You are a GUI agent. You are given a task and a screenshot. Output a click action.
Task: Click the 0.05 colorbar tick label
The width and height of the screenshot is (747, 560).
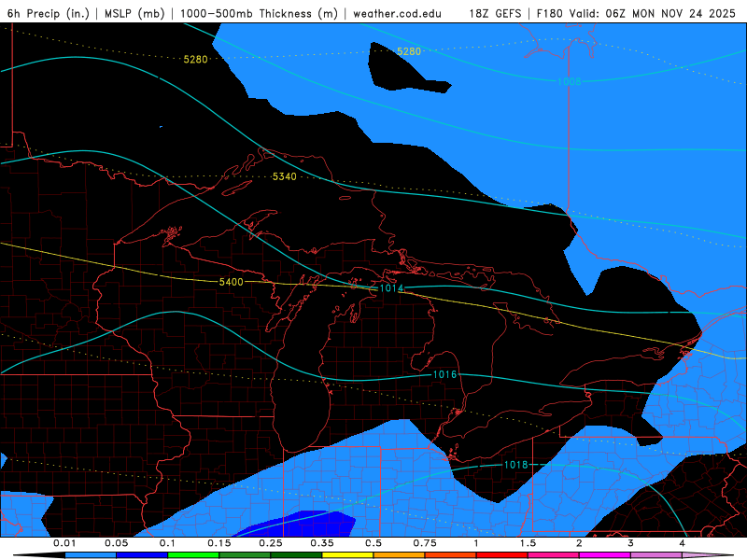click(116, 543)
